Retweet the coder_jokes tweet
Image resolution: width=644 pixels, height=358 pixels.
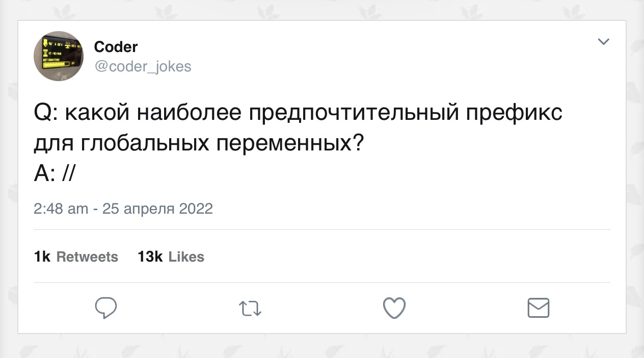[x=250, y=308]
